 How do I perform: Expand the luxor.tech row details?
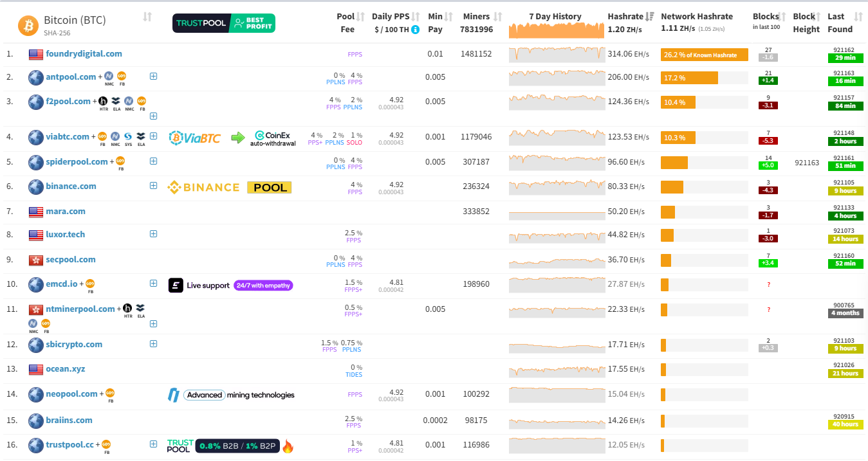click(153, 234)
